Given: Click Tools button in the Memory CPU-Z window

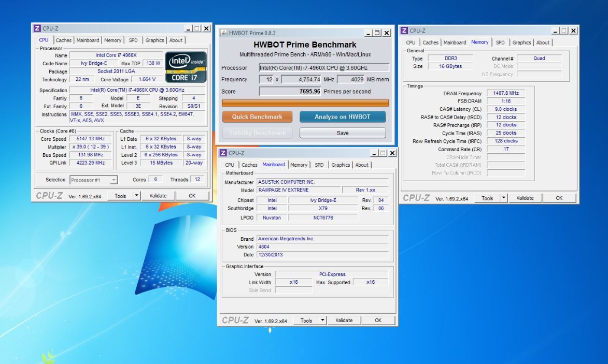Looking at the screenshot, I should click(487, 198).
